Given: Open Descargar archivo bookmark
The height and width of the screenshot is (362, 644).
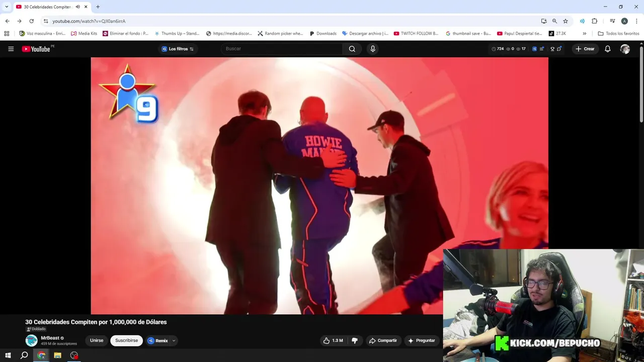Looking at the screenshot, I should (365, 34).
